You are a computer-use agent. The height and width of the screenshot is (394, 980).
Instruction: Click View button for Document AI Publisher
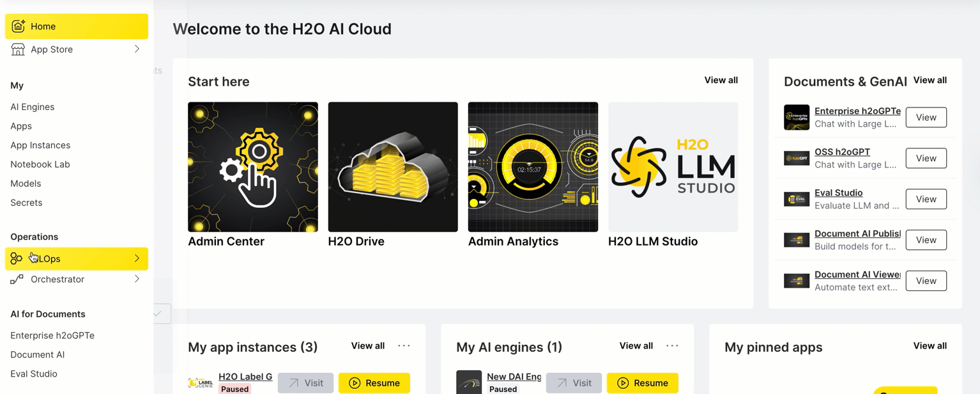coord(926,240)
